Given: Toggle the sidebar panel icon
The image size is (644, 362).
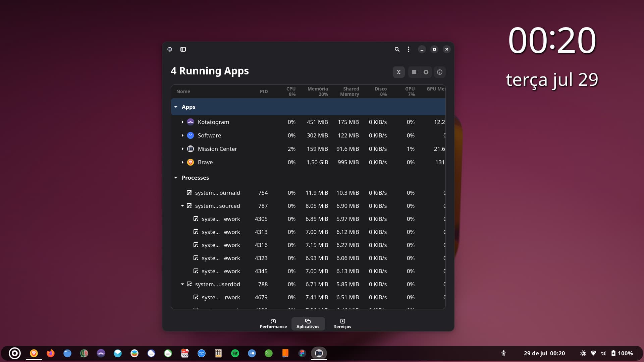Looking at the screenshot, I should click(x=183, y=49).
